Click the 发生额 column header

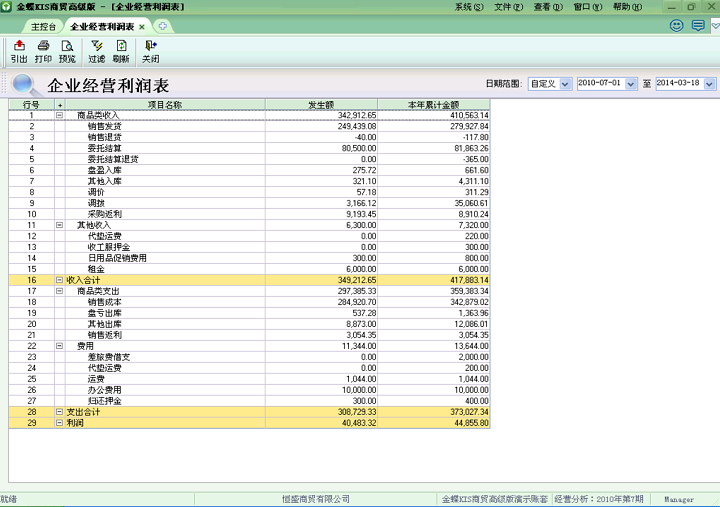tap(321, 104)
